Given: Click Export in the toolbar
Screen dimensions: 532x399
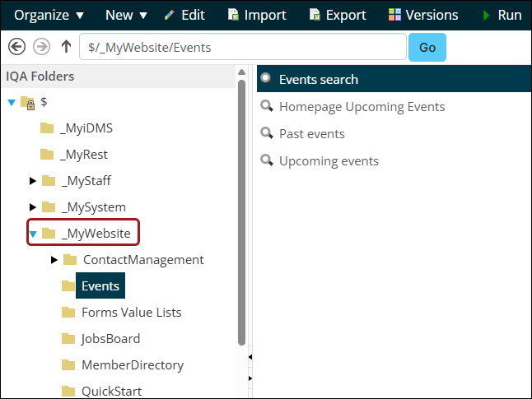Looking at the screenshot, I should click(x=337, y=15).
